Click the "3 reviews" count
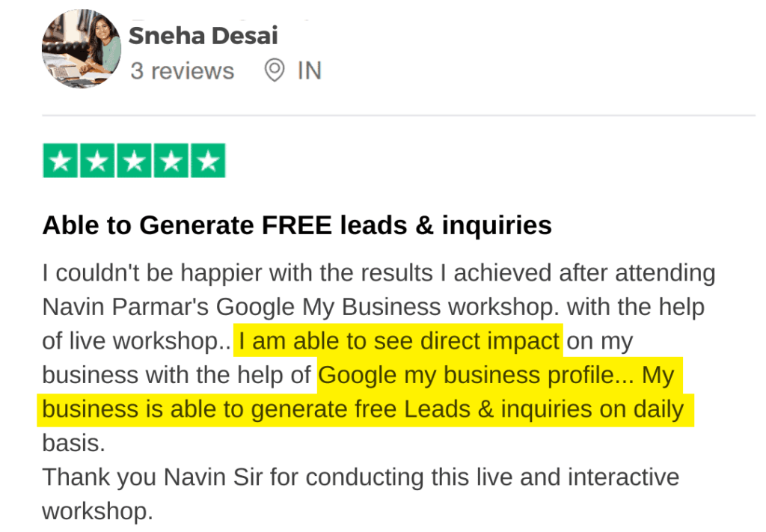Screen dimensions: 766x532 [182, 71]
